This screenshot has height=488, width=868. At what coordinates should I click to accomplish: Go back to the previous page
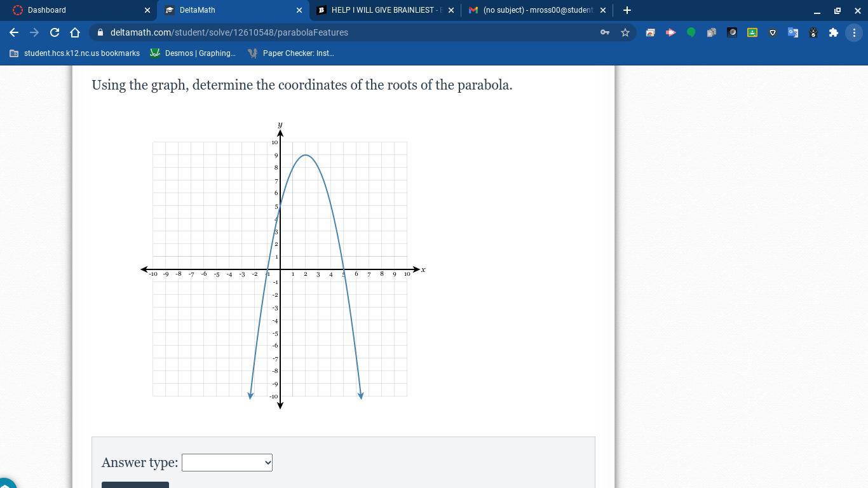(14, 32)
